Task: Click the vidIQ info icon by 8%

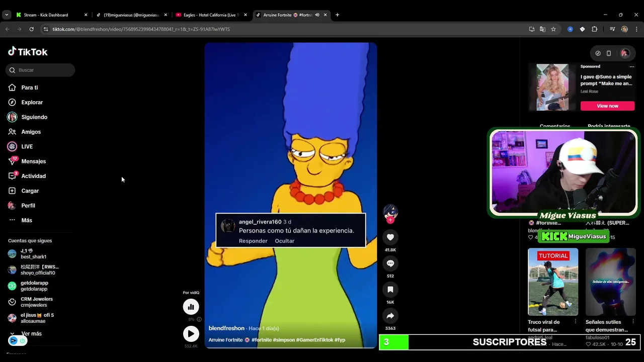Action: click(x=199, y=319)
